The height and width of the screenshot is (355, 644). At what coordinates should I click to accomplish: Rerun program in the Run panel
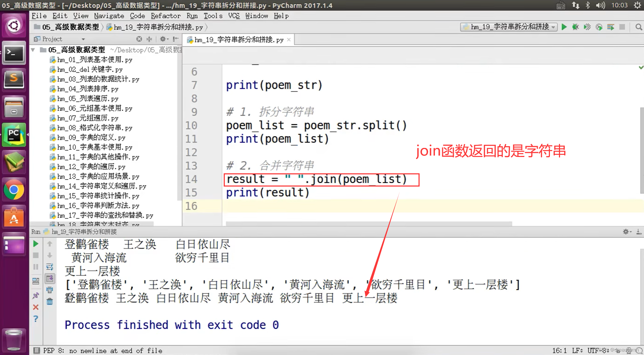36,244
